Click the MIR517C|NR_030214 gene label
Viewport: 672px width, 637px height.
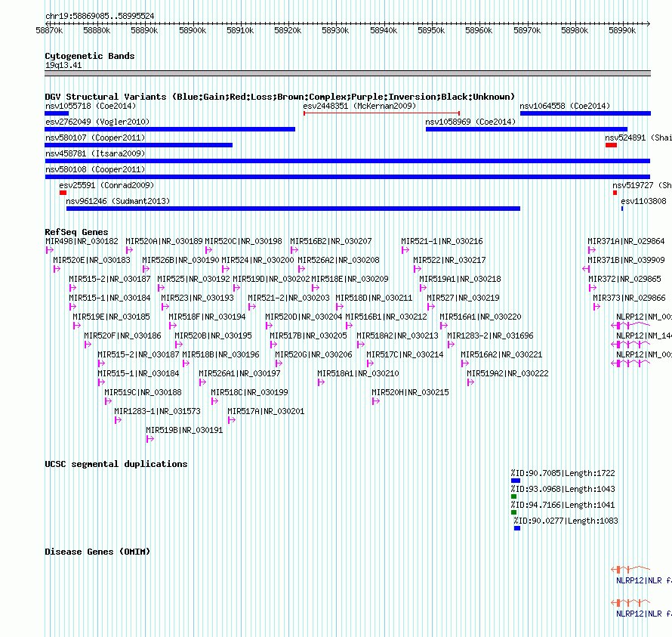click(405, 354)
